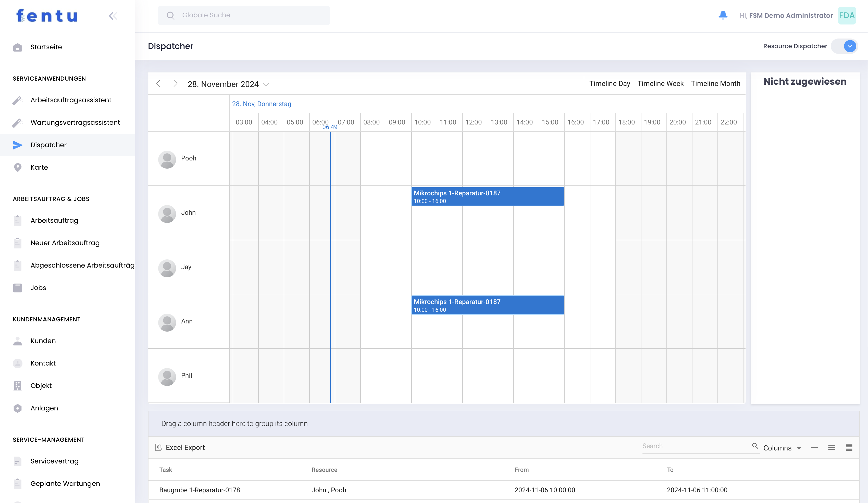Click the Startseite home icon
868x503 pixels.
point(18,47)
